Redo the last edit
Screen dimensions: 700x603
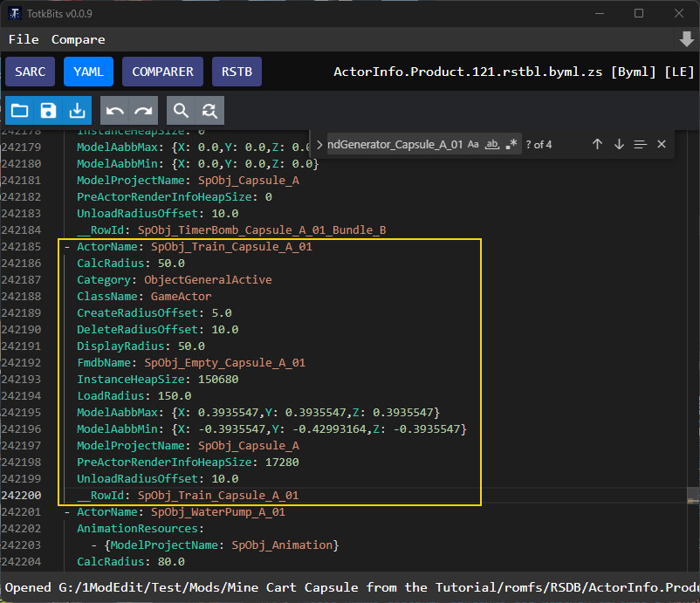[142, 111]
